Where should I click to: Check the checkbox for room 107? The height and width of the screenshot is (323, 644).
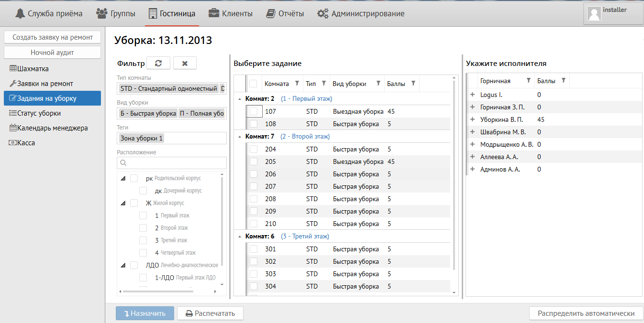pyautogui.click(x=254, y=111)
